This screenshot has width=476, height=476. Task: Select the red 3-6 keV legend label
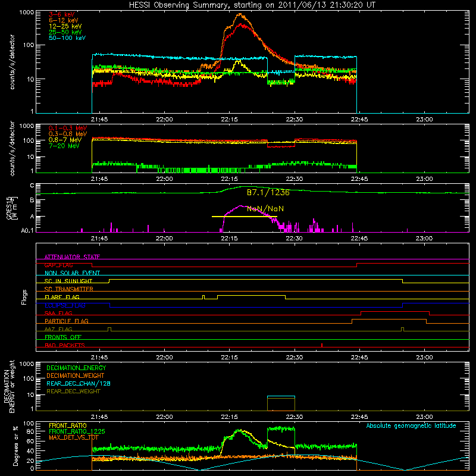[x=62, y=14]
